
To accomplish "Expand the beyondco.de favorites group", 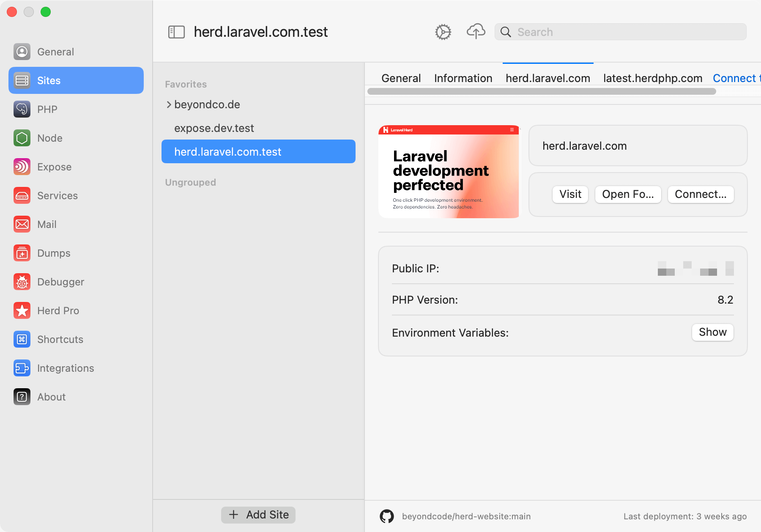I will (169, 104).
